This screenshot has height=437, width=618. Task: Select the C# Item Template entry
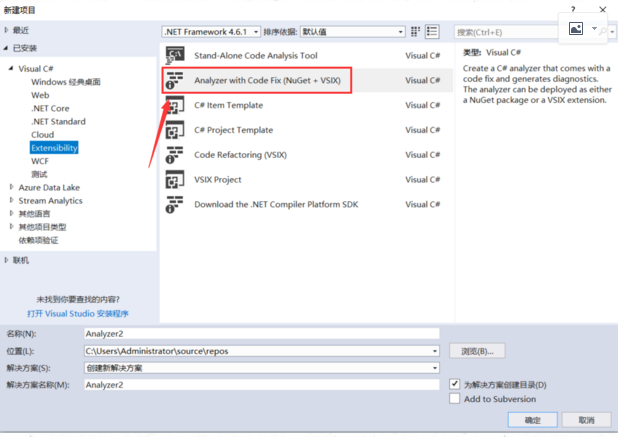(x=307, y=105)
